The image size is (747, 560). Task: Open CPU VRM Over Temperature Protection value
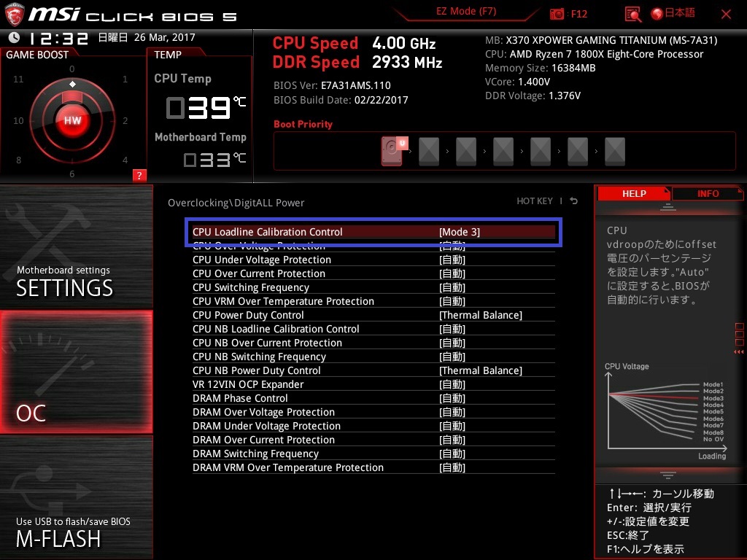coord(452,301)
